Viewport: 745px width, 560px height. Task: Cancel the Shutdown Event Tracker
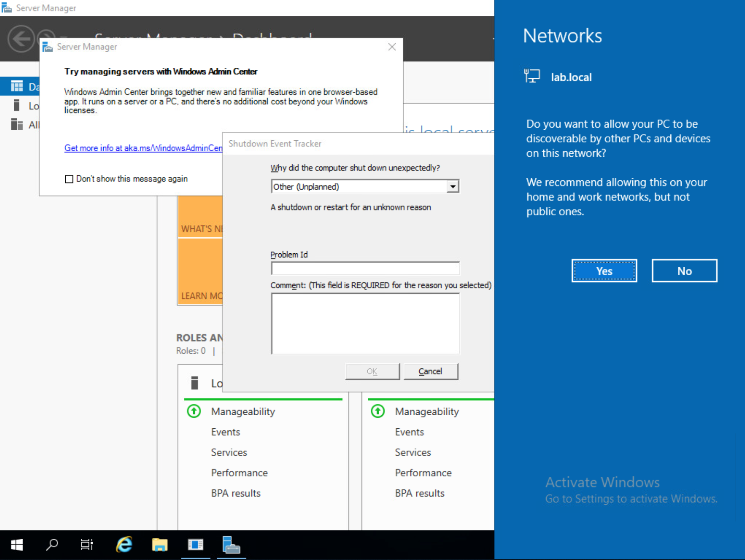431,371
